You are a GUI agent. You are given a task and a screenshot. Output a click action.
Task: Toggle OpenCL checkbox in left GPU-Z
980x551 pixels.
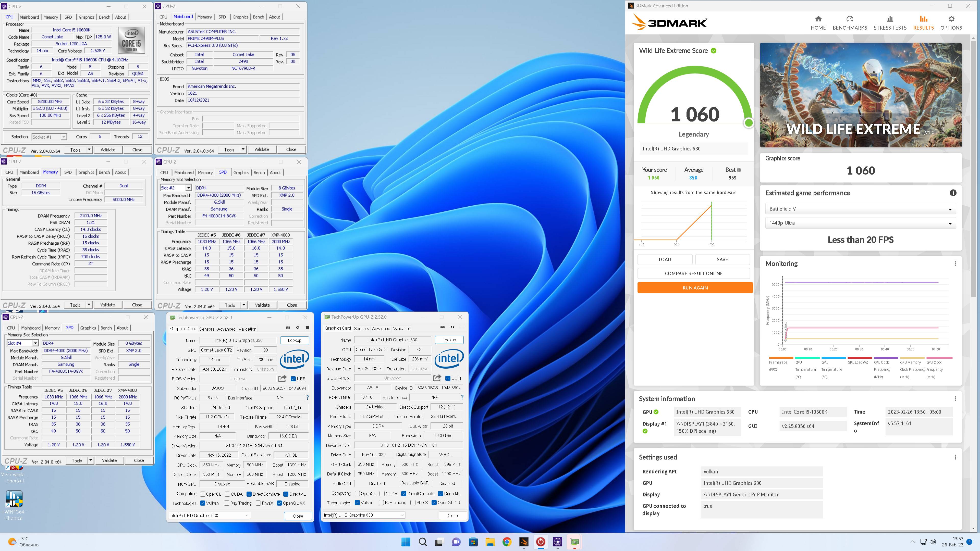point(203,494)
